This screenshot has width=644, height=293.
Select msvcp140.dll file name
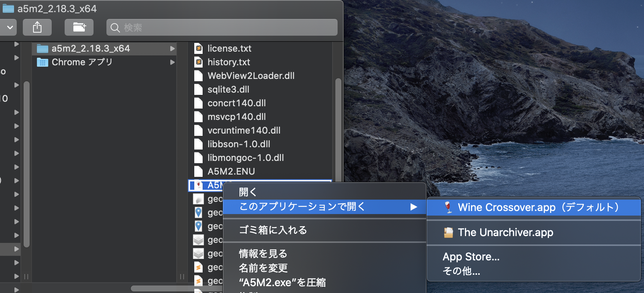tap(236, 117)
